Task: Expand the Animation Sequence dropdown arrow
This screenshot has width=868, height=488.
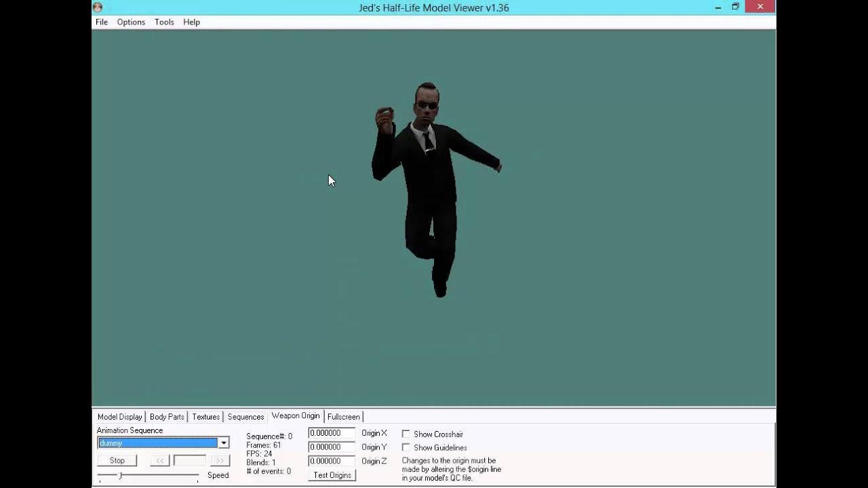Action: click(223, 443)
